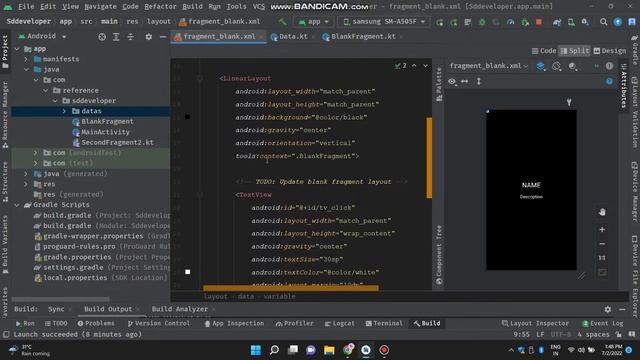
Task: Expand the res folder
Action: (x=26, y=184)
